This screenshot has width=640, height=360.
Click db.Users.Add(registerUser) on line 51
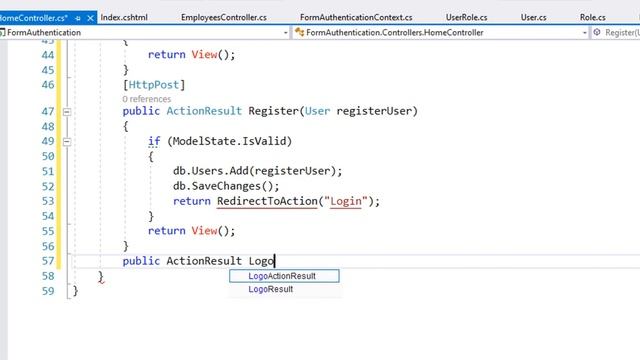pyautogui.click(x=254, y=171)
